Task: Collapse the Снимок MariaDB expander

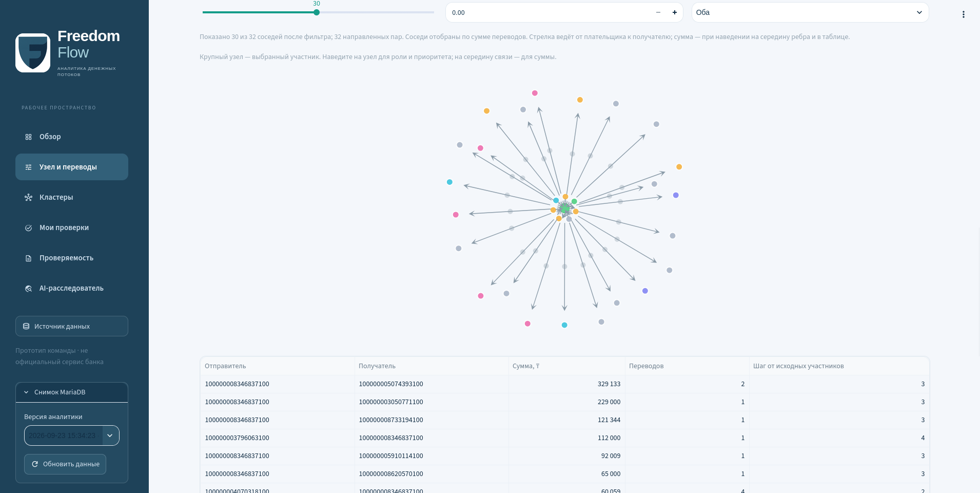Action: (x=72, y=392)
